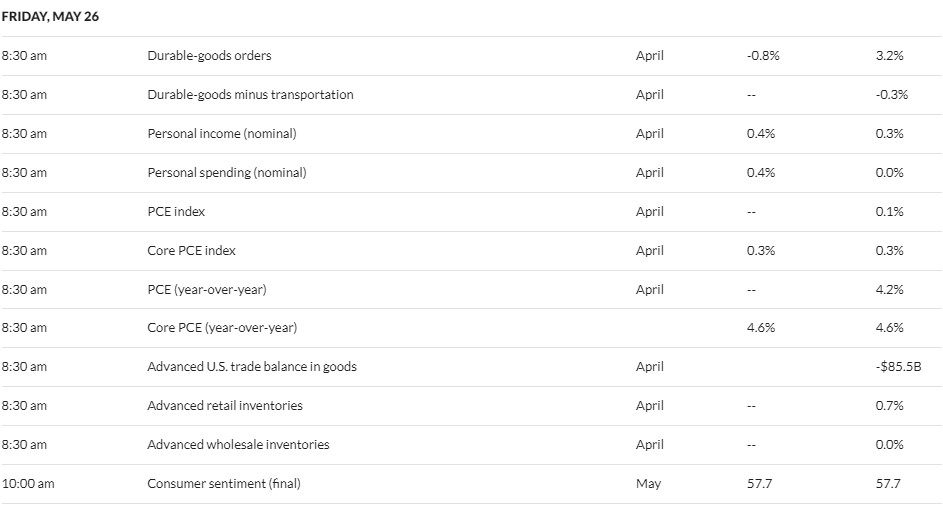Select Durable-goods minus transportation entry

coord(250,95)
